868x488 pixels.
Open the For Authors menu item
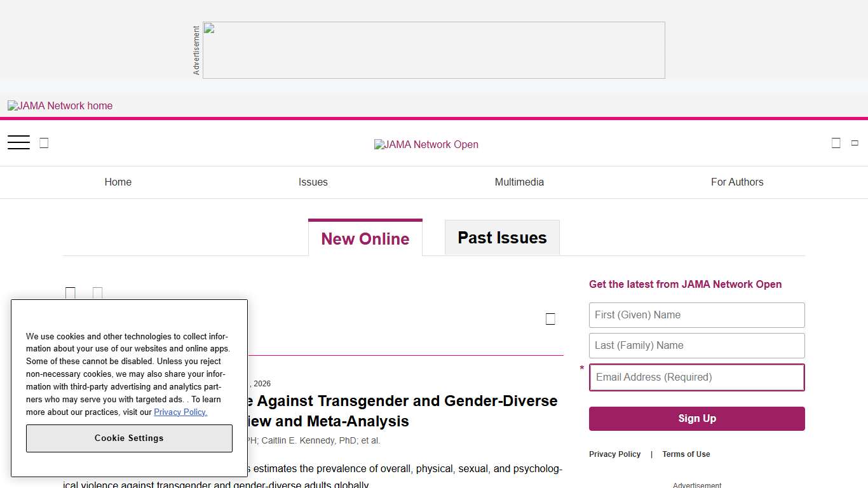pyautogui.click(x=737, y=182)
